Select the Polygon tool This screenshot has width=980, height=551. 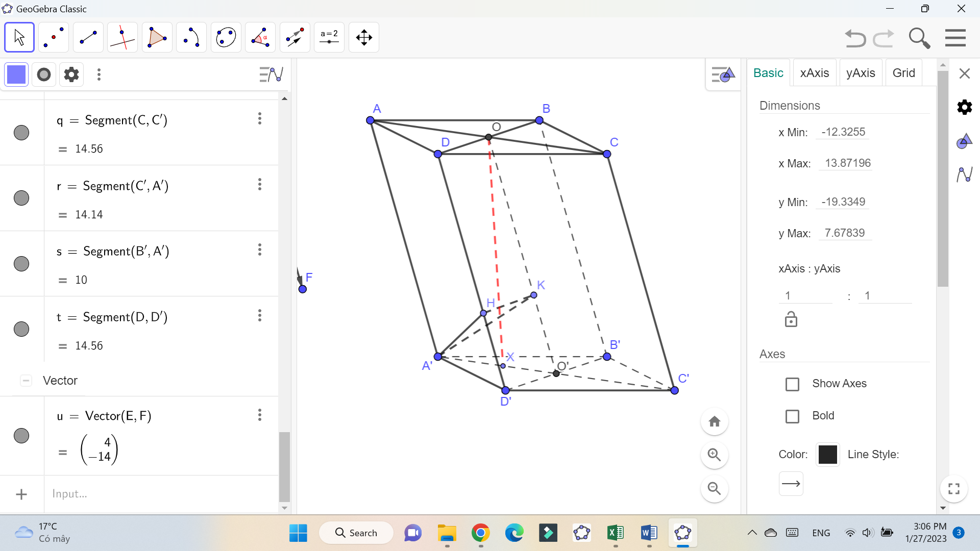(x=157, y=37)
